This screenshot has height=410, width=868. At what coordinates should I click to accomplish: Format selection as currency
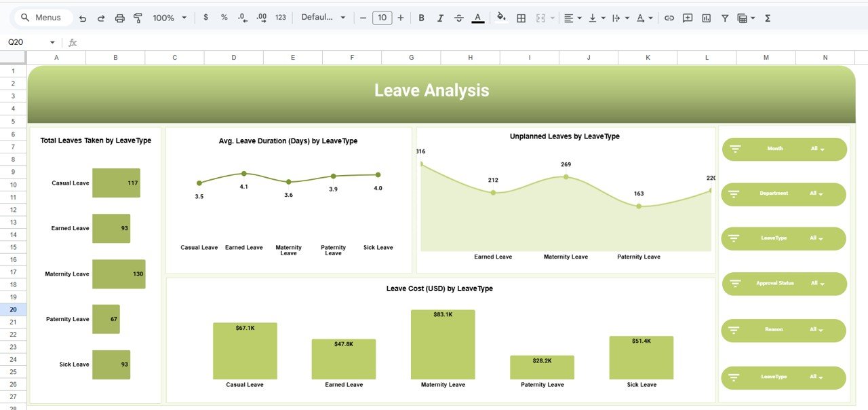pyautogui.click(x=206, y=18)
